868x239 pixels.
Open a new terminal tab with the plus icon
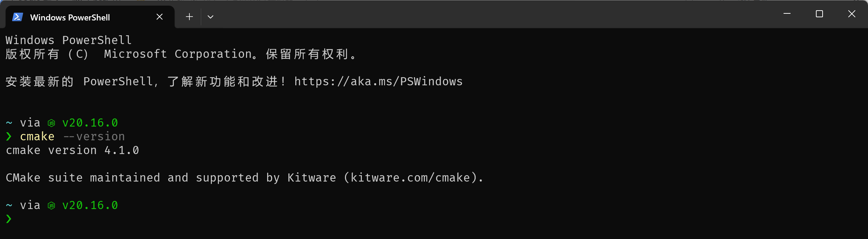pos(189,17)
